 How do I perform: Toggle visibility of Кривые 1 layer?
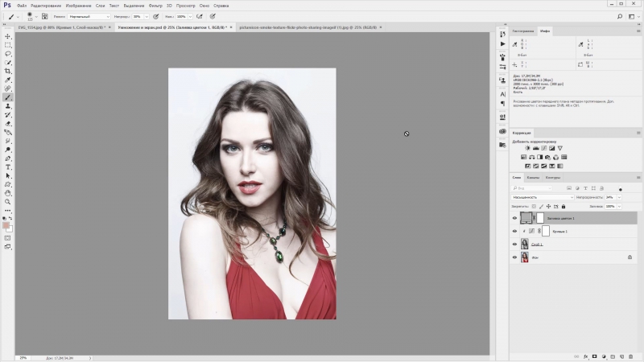click(x=515, y=231)
